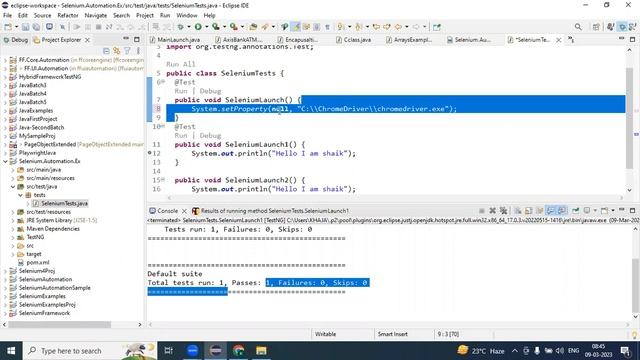This screenshot has height=360, width=640.
Task: Open the File menu
Action: coord(7,15)
